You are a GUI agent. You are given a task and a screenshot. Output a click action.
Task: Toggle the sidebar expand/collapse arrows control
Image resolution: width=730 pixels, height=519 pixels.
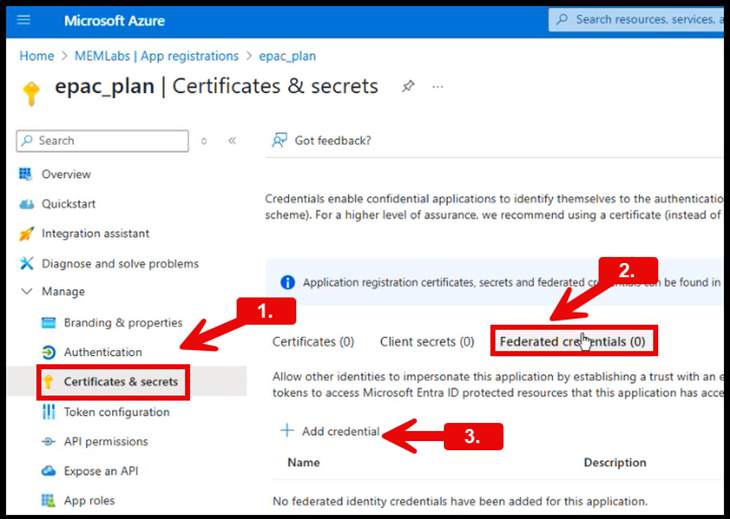click(204, 141)
